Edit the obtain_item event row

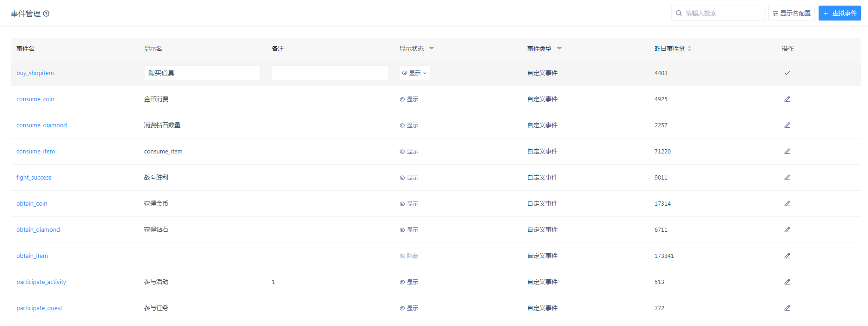787,256
